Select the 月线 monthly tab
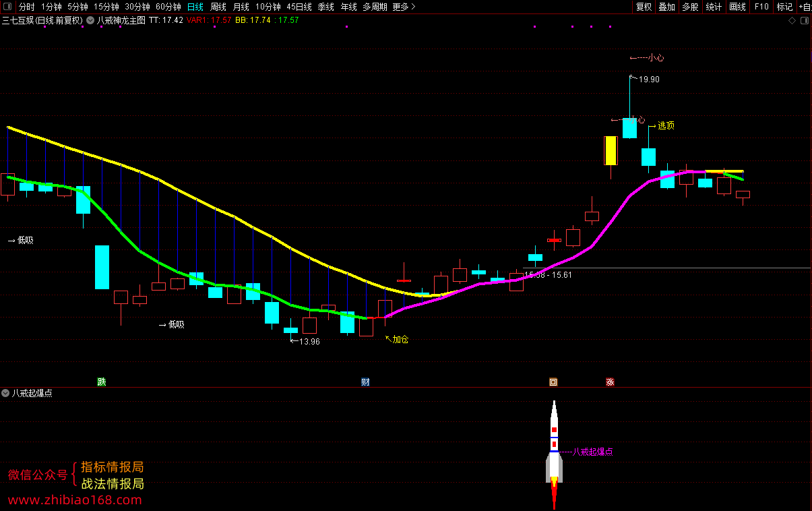812x511 pixels. point(241,7)
